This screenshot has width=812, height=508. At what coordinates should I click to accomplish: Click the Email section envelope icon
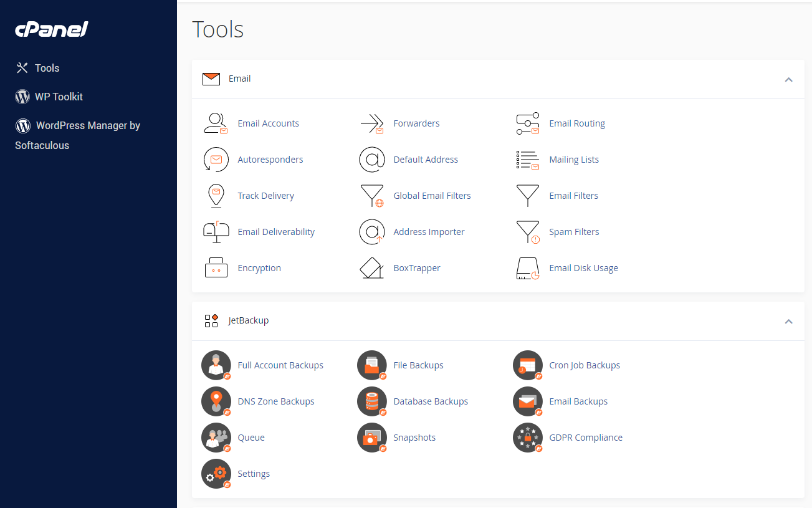(211, 79)
